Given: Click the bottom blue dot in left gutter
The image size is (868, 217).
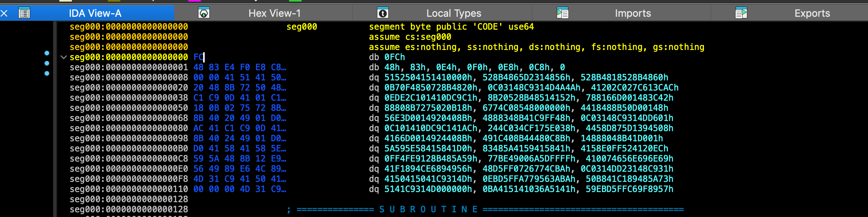Looking at the screenshot, I should click(x=47, y=73).
